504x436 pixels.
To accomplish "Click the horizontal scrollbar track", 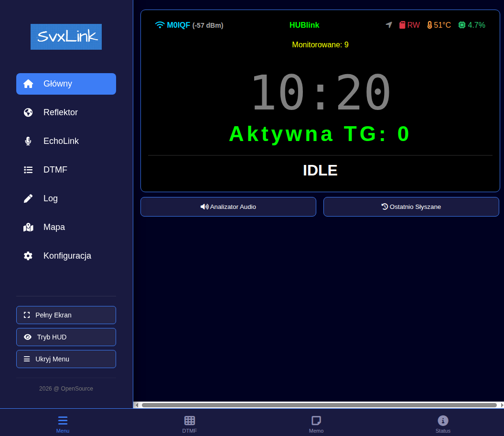I will pyautogui.click(x=319, y=405).
